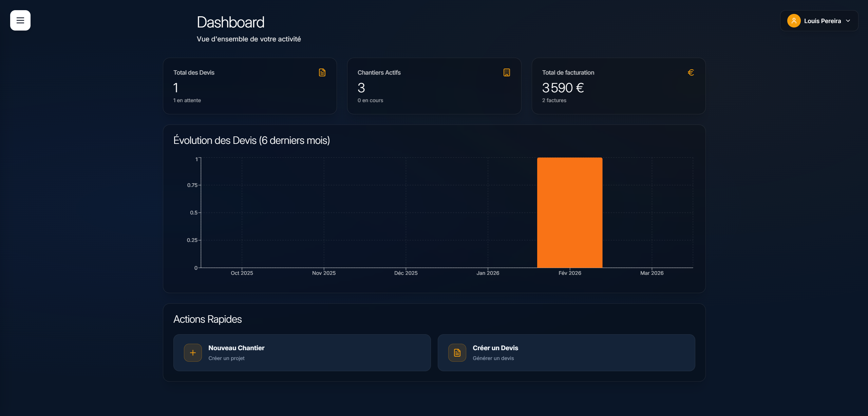Click the menu icon in the top-left corner
The image size is (868, 416).
pos(20,20)
